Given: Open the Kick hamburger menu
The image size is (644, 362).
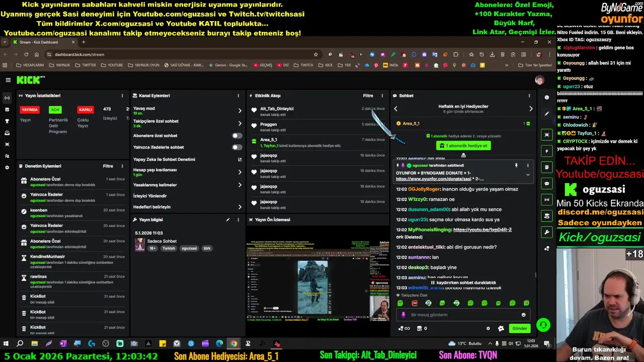Looking at the screenshot, I should point(8,80).
